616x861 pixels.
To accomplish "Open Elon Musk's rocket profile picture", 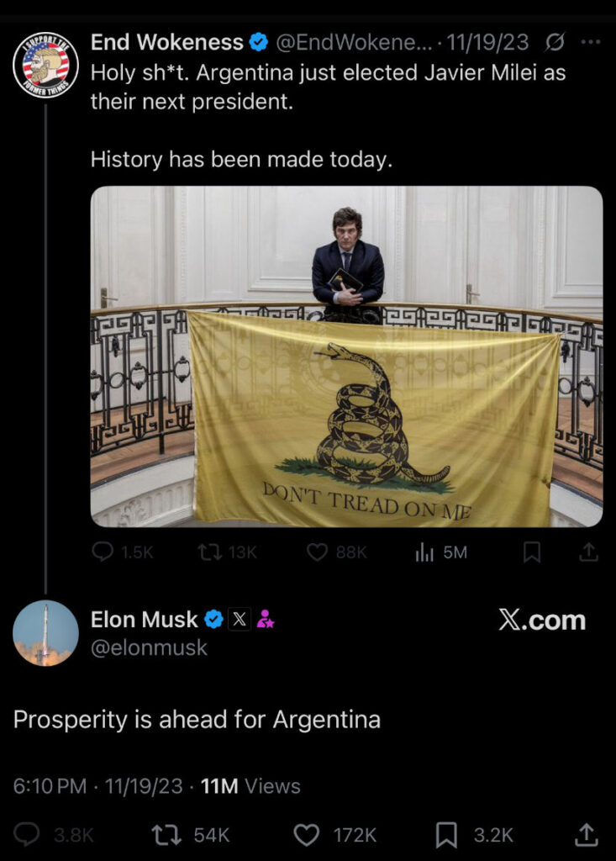I will point(45,633).
